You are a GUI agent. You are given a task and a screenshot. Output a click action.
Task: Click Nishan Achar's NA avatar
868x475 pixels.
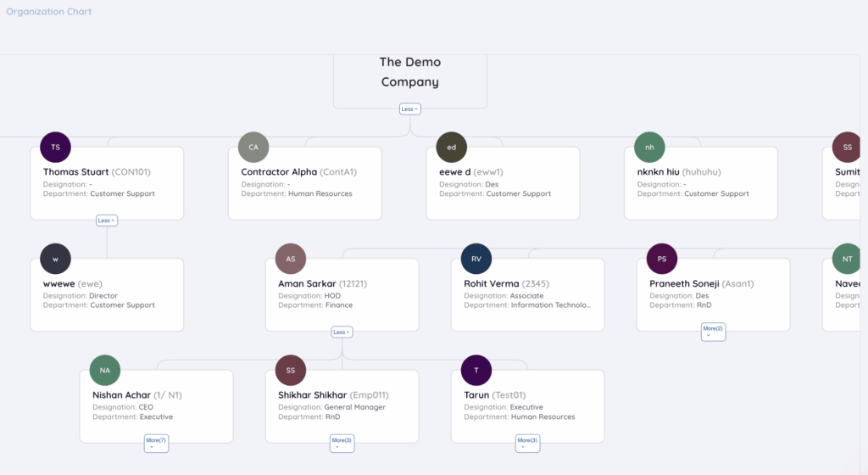pyautogui.click(x=105, y=370)
